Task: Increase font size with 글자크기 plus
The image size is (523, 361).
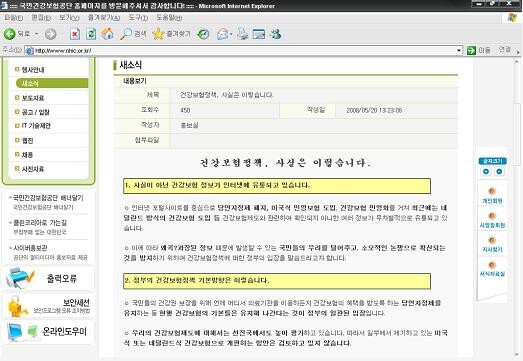Action: point(486,171)
